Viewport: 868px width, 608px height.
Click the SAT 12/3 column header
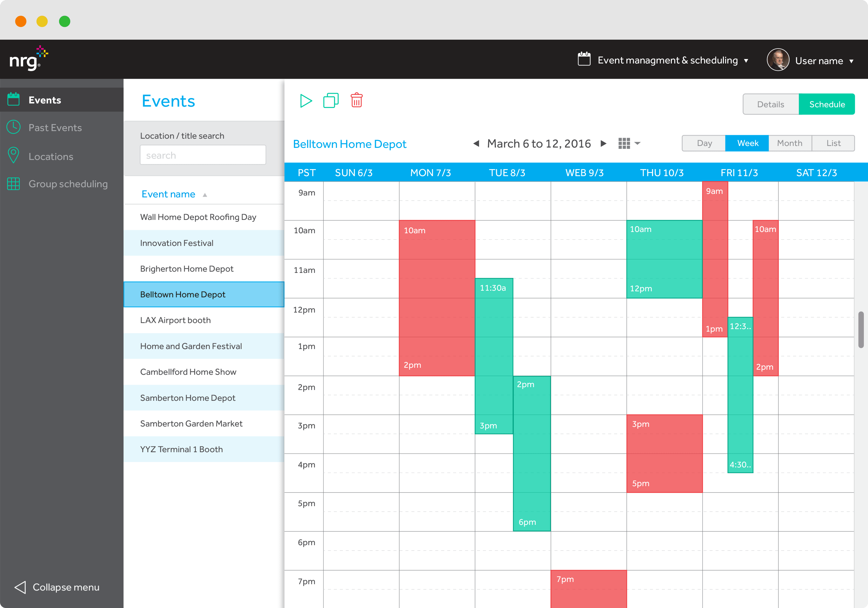click(816, 173)
